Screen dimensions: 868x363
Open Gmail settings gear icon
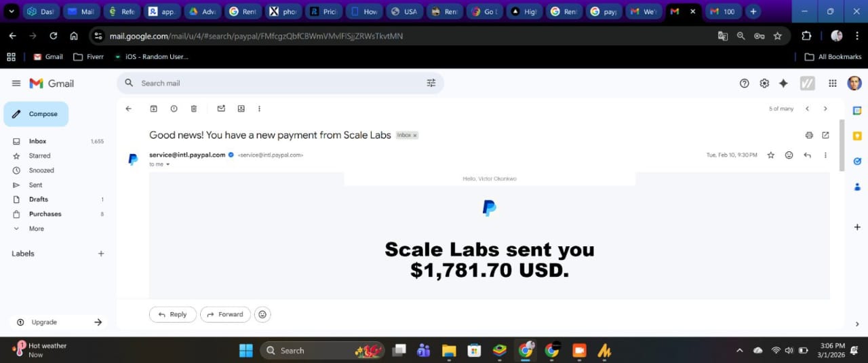pos(764,83)
